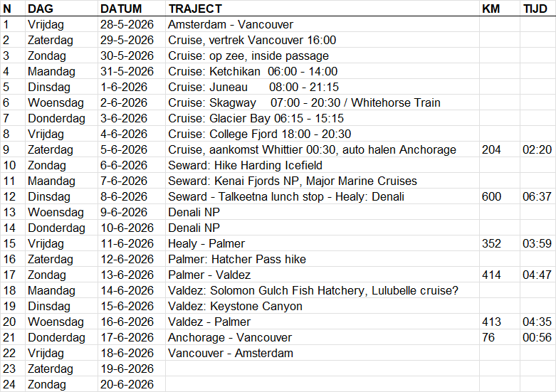Image resolution: width=556 pixels, height=392 pixels.
Task: Select the cell with date 28-5-2026
Action: 132,24
